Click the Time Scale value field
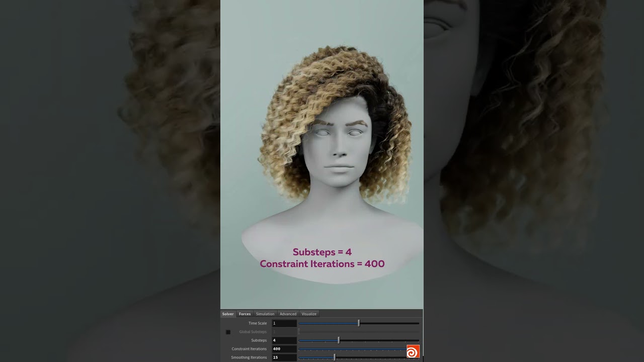This screenshot has width=644, height=362. coord(284,323)
